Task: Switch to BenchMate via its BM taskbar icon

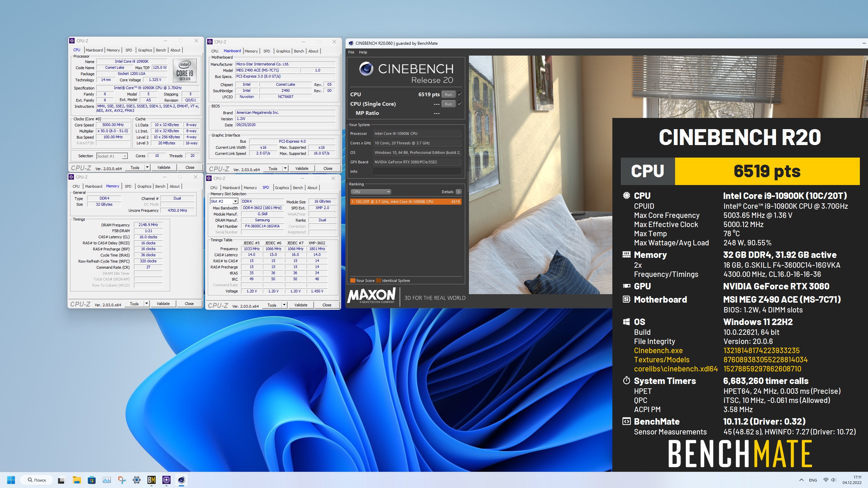Action: [152, 480]
